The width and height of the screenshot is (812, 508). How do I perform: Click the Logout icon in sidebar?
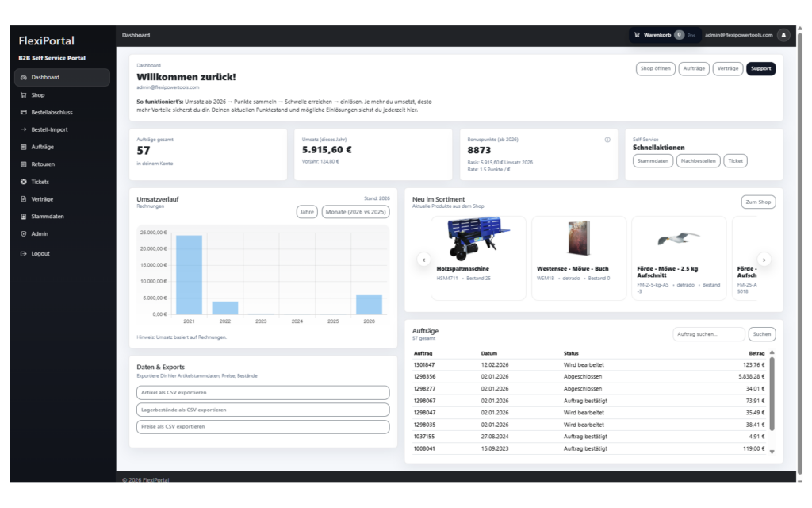click(24, 254)
